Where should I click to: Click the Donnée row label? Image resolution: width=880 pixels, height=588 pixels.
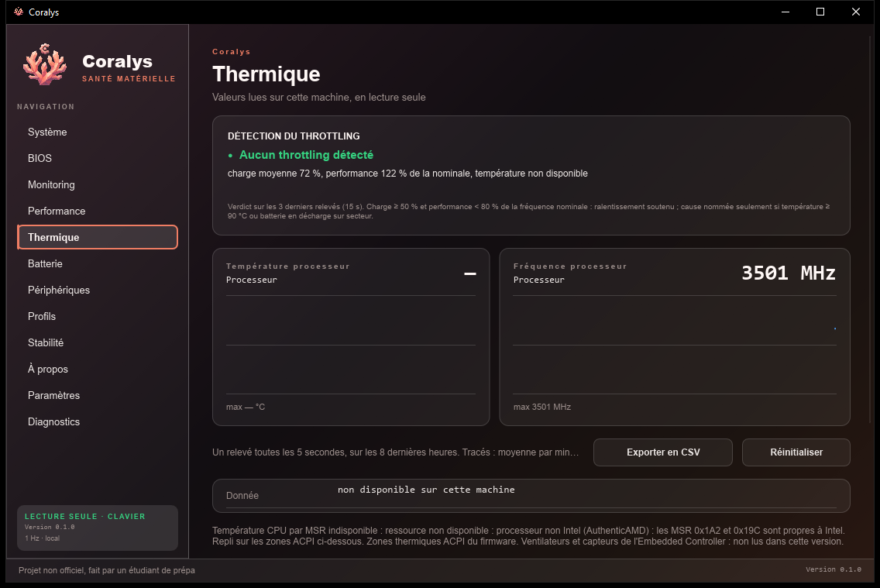tap(242, 496)
